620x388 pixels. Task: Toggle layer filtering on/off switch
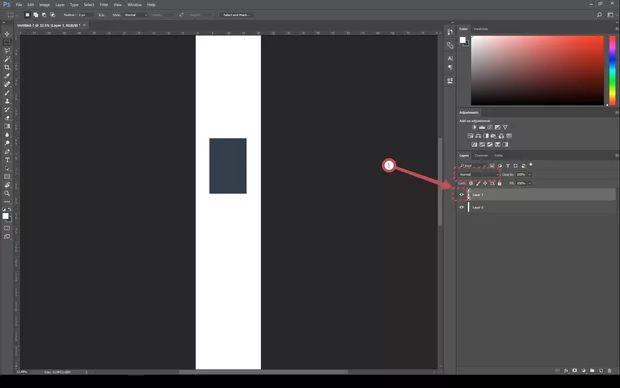pyautogui.click(x=531, y=165)
